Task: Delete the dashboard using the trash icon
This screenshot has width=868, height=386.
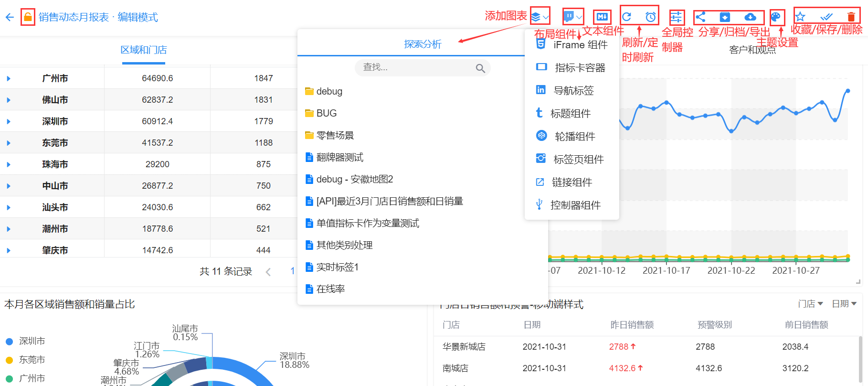Action: click(851, 17)
